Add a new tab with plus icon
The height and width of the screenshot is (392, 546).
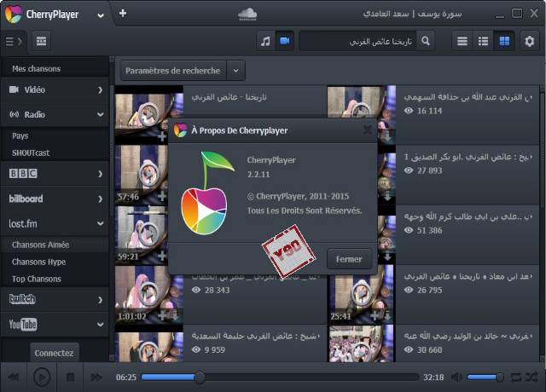click(x=123, y=14)
